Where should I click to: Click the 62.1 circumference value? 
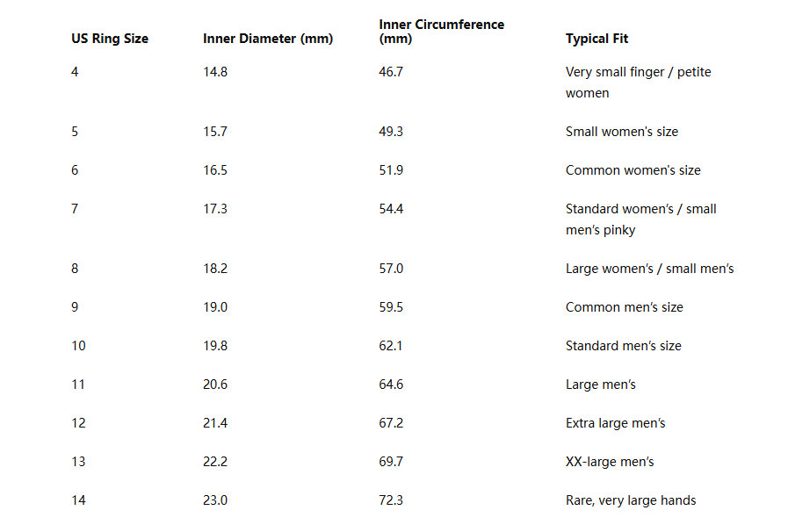click(390, 346)
